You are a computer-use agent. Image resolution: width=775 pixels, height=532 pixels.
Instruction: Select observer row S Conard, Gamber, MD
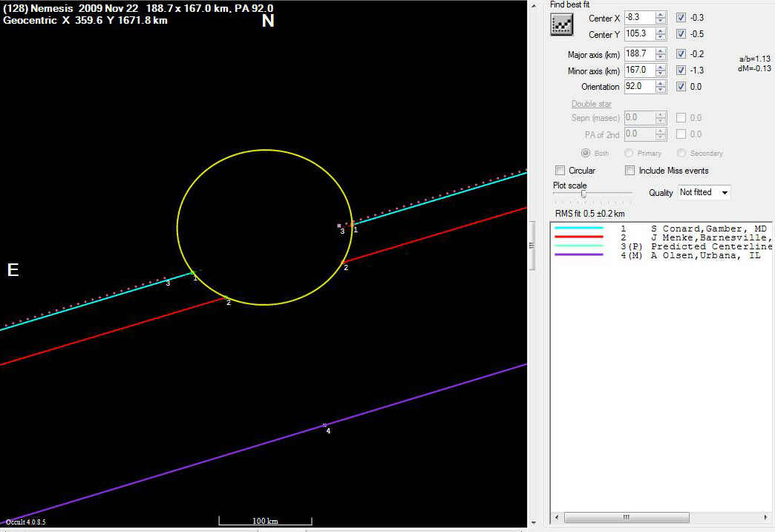click(661, 229)
